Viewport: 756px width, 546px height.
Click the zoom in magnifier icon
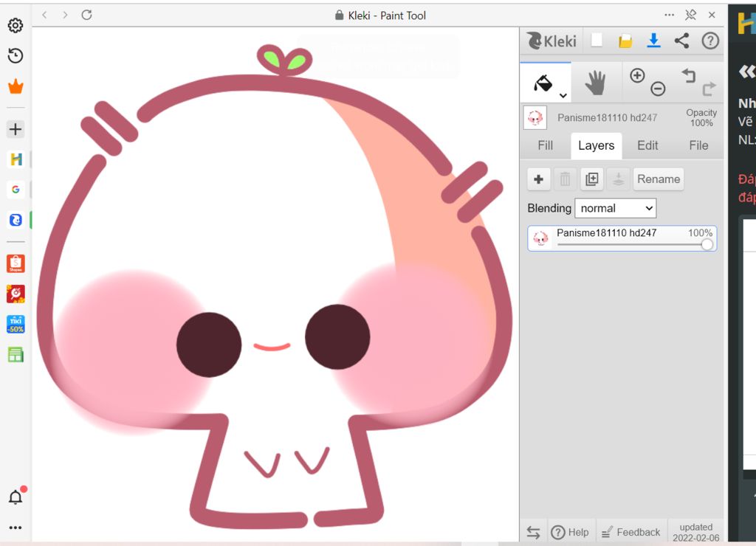(637, 75)
